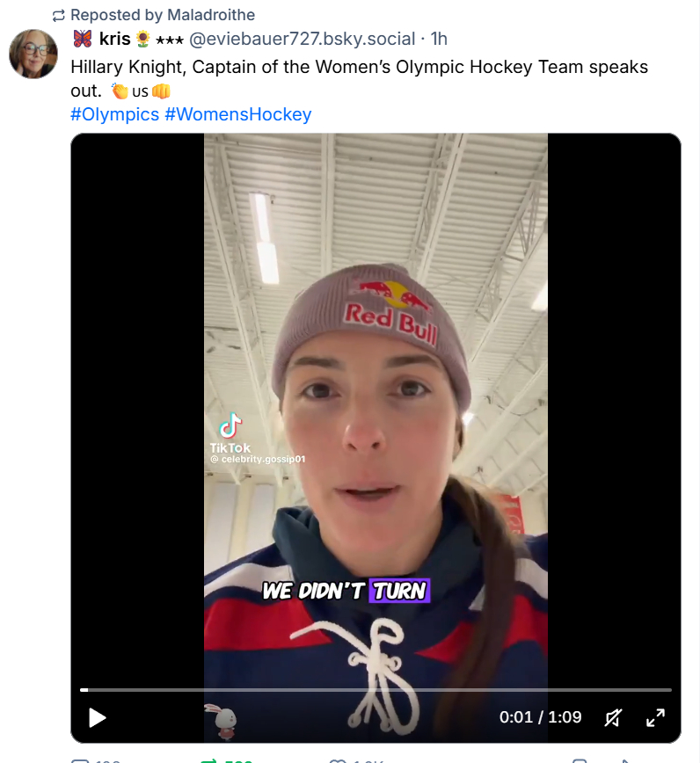The height and width of the screenshot is (763, 700).
Task: Click the video elapsed time display
Action: pyautogui.click(x=540, y=717)
